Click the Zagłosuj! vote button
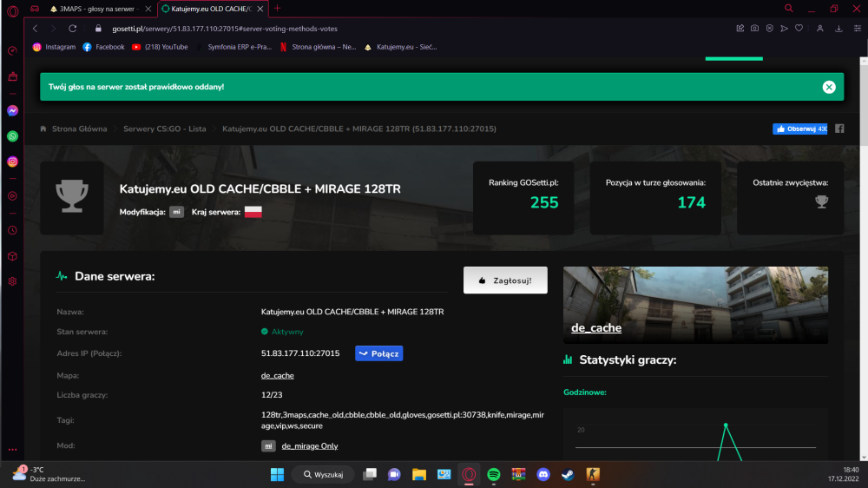The image size is (868, 488). coord(505,280)
